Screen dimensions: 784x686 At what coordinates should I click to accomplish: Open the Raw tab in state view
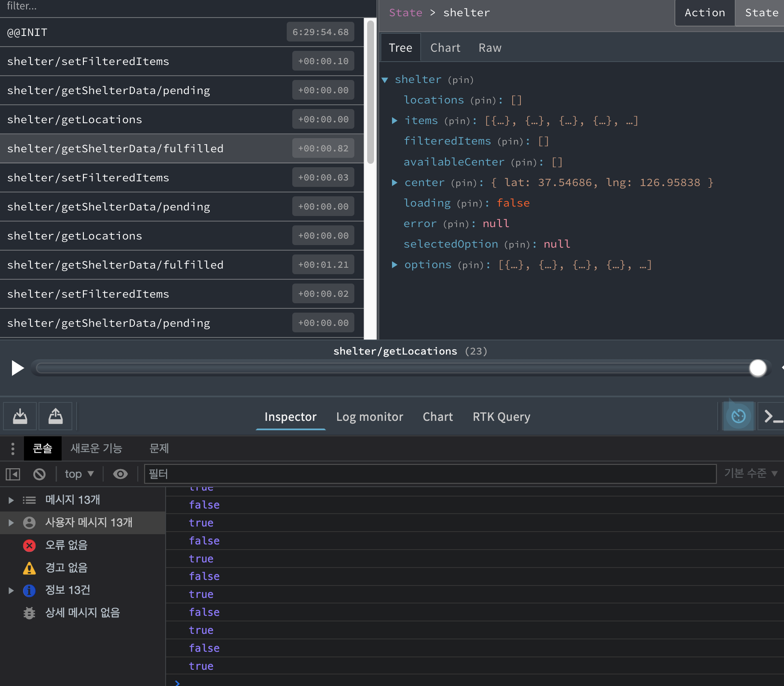click(490, 48)
